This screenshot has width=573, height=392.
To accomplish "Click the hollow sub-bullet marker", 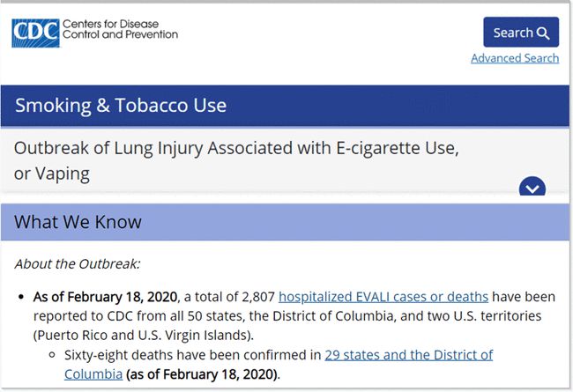I will 53,356.
